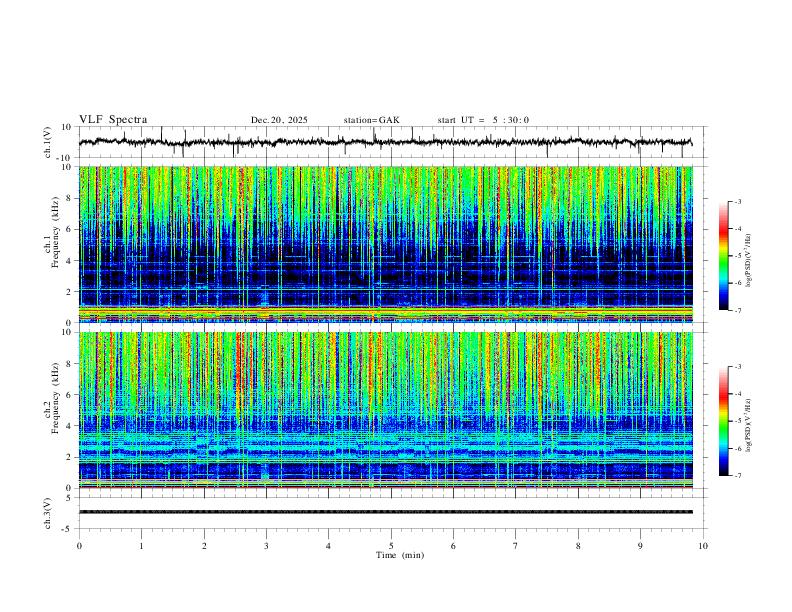Click the time axis tick label "10"
The width and height of the screenshot is (792, 612).
703,546
